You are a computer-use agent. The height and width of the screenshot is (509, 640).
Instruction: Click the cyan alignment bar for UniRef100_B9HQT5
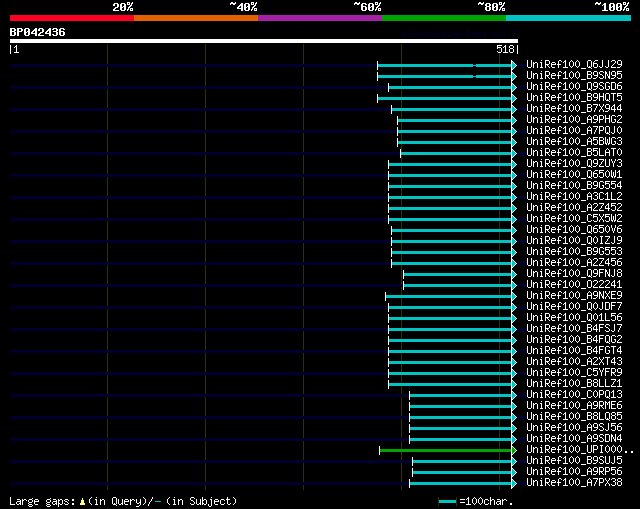pyautogui.click(x=444, y=98)
